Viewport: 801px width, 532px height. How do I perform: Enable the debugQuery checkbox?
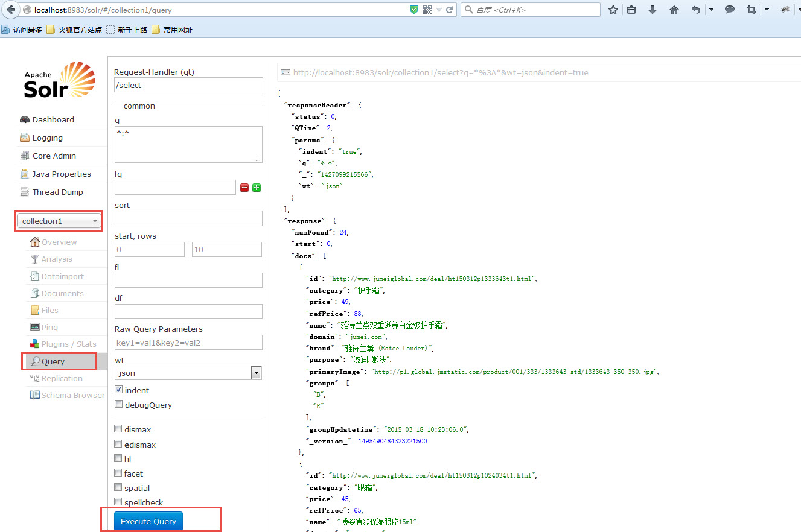(x=118, y=405)
